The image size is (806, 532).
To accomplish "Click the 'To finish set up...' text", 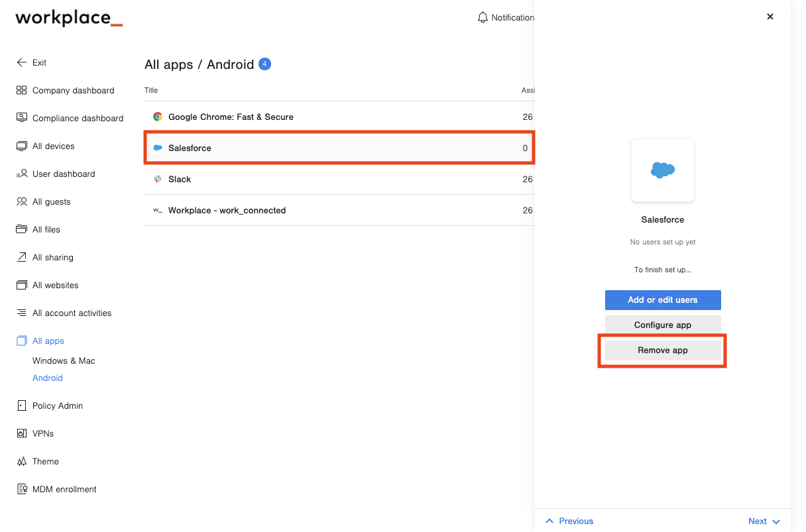I will tap(663, 270).
